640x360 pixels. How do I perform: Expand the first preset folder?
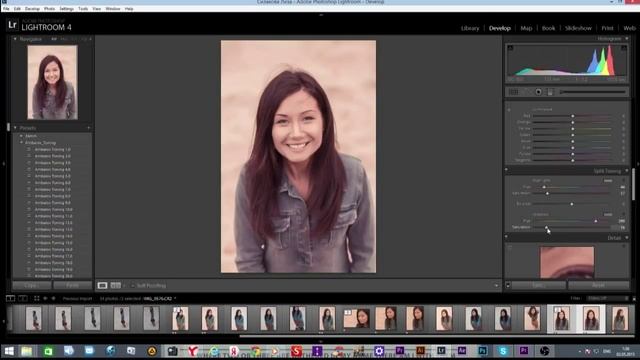[21, 136]
